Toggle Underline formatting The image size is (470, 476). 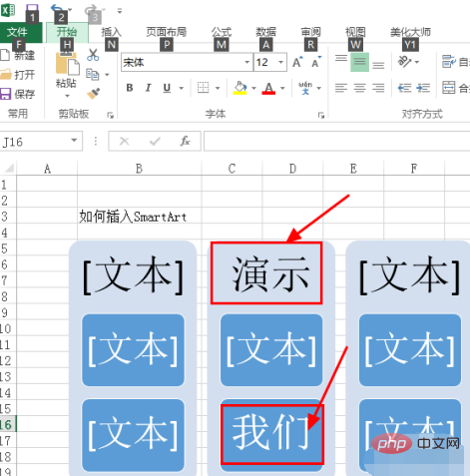[167, 88]
